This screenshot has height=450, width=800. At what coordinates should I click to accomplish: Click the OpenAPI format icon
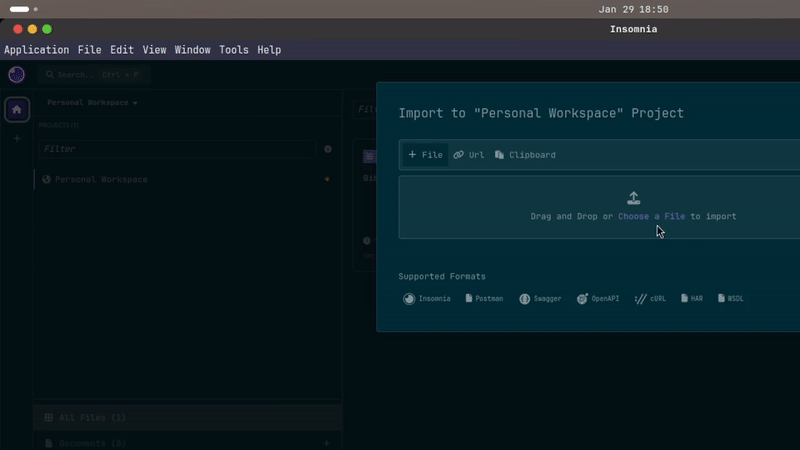pyautogui.click(x=582, y=298)
